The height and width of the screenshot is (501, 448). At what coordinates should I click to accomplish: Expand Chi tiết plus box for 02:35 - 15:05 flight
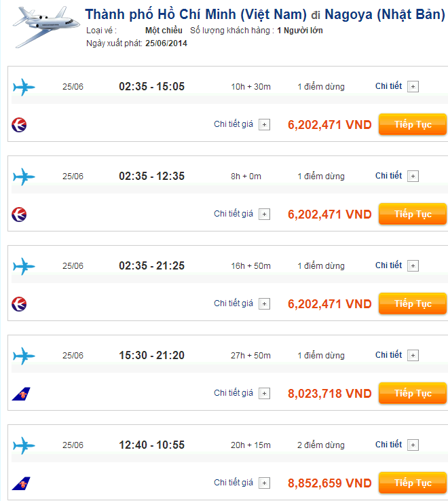(413, 87)
